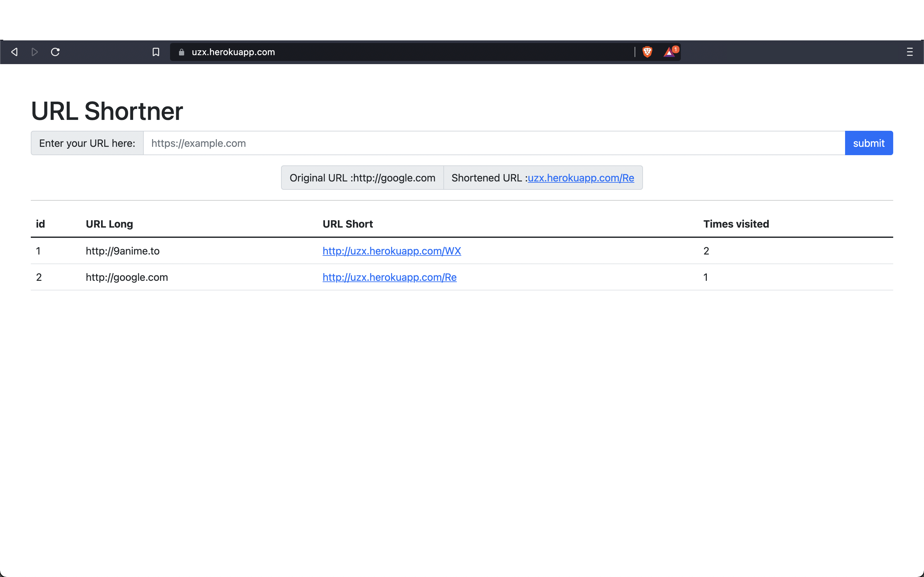924x577 pixels.
Task: Click the URL Short column header
Action: pos(347,224)
